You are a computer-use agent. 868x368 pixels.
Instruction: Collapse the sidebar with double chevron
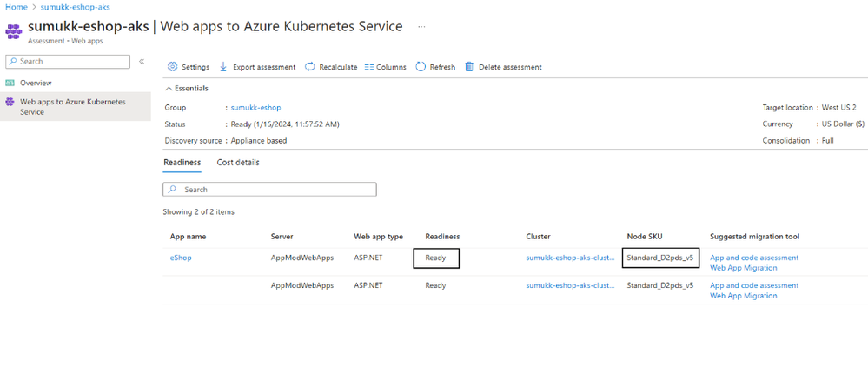142,61
